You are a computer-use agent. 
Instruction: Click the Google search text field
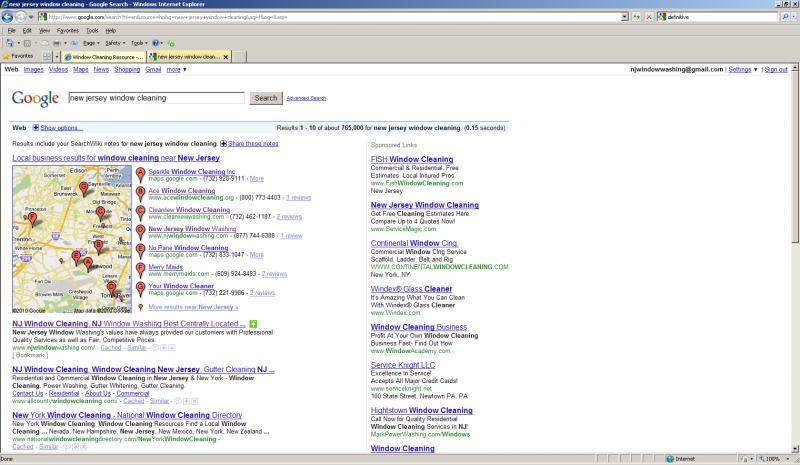(x=157, y=98)
